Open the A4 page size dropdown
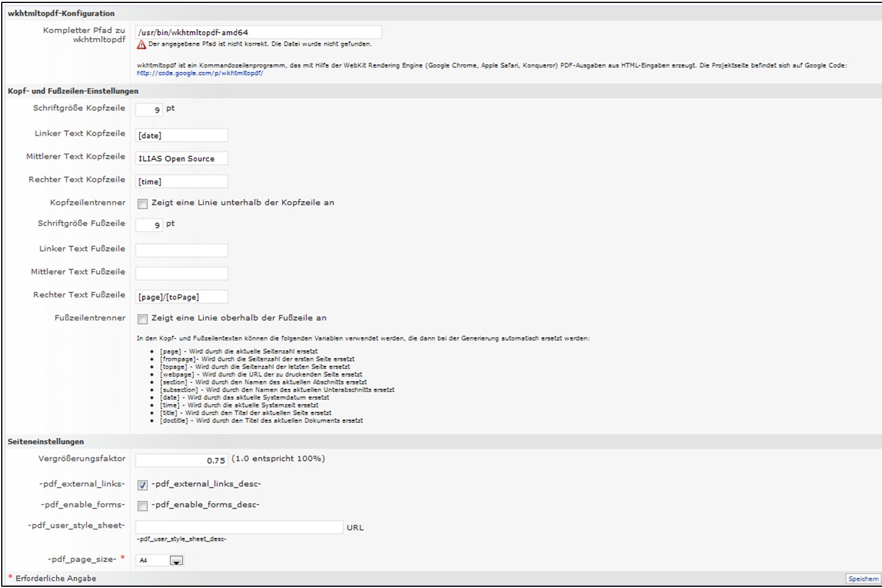Viewport: 882px width, 588px height. click(176, 561)
